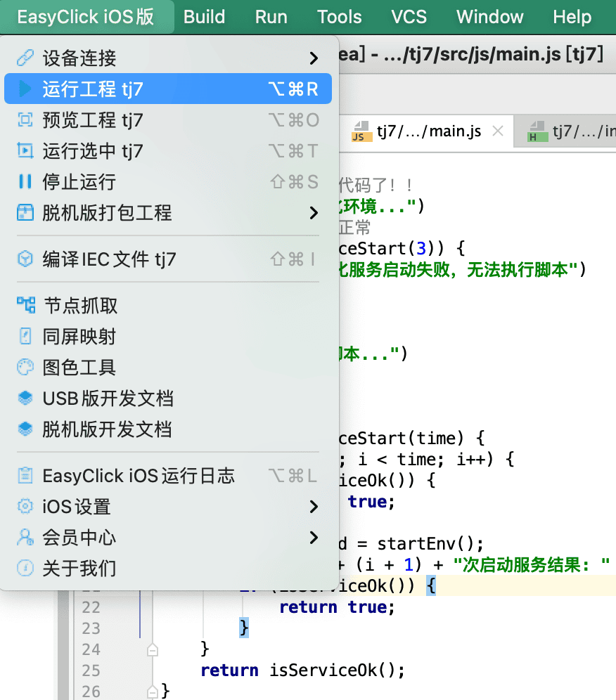The height and width of the screenshot is (700, 616).
Task: Open 脱机版开发文档 entry
Action: point(168,429)
